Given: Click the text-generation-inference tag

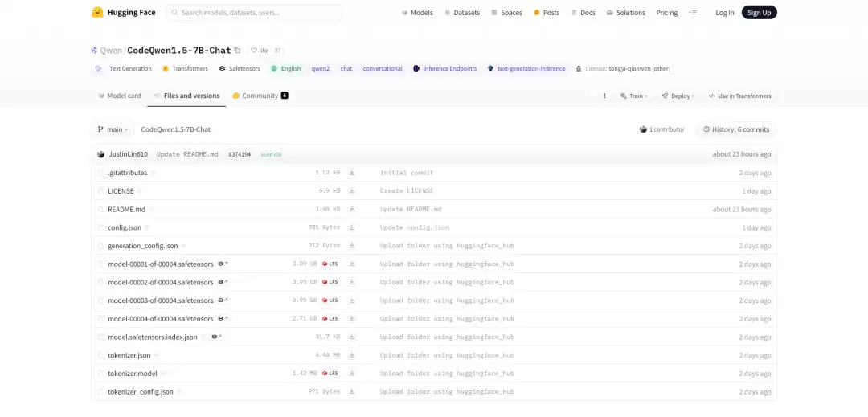Looking at the screenshot, I should click(526, 68).
